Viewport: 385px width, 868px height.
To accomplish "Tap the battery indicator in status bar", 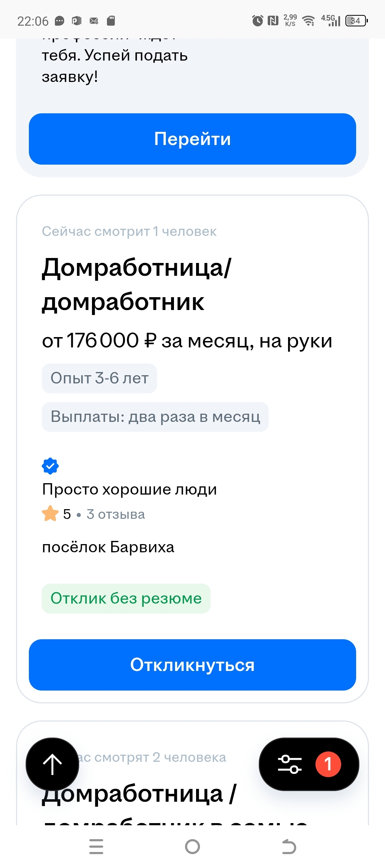I will point(356,21).
